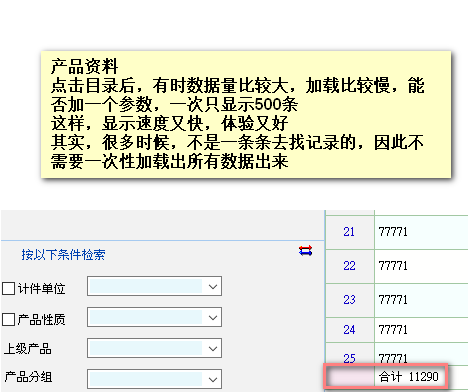
Task: Tick the 产品性质 checkbox
Action: click(x=8, y=320)
